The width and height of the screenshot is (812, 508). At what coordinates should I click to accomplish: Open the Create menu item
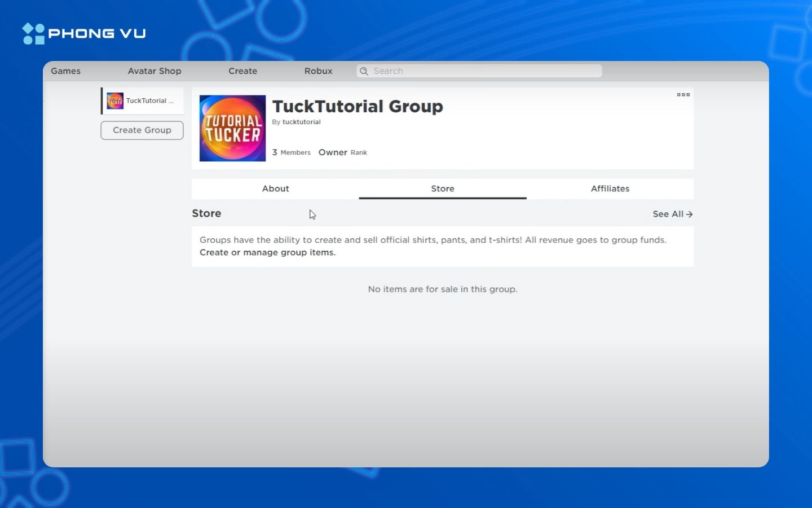pos(242,71)
